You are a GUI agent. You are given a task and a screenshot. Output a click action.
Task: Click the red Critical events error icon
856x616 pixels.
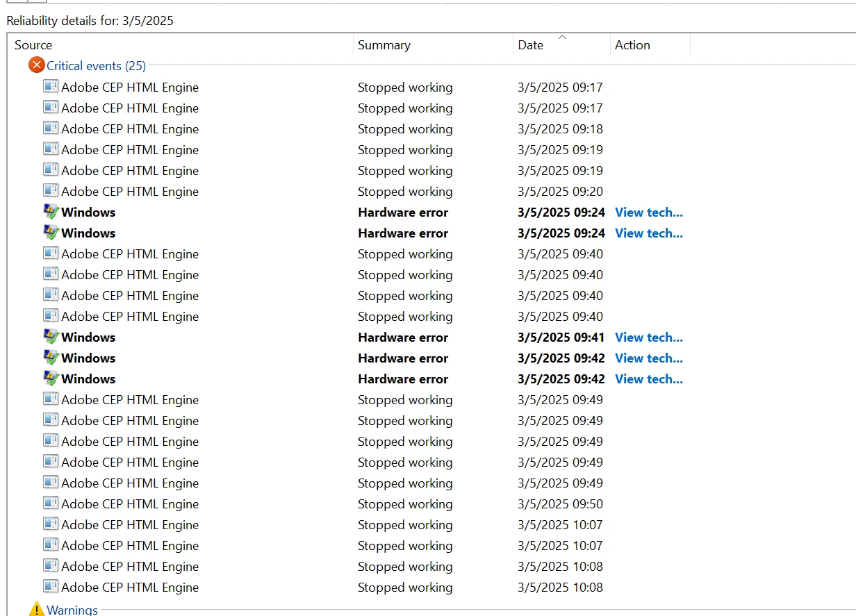coord(36,65)
